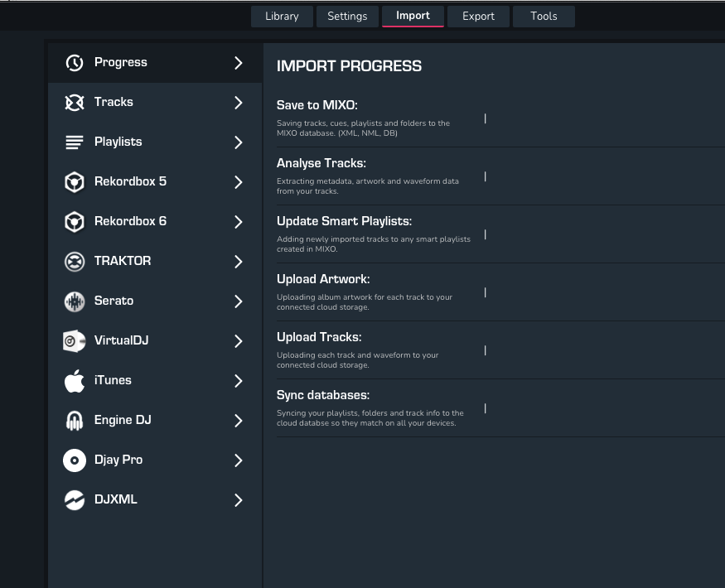The image size is (725, 588).
Task: Select the Playlists list icon
Action: pyautogui.click(x=75, y=142)
